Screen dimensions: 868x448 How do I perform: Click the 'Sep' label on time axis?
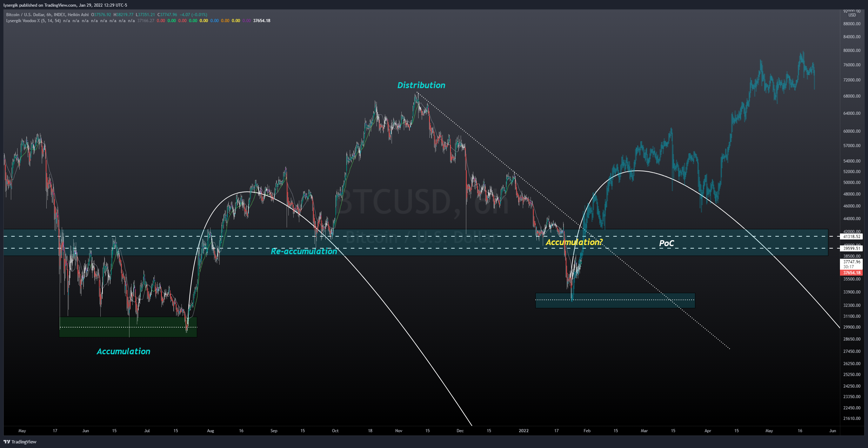[274, 431]
